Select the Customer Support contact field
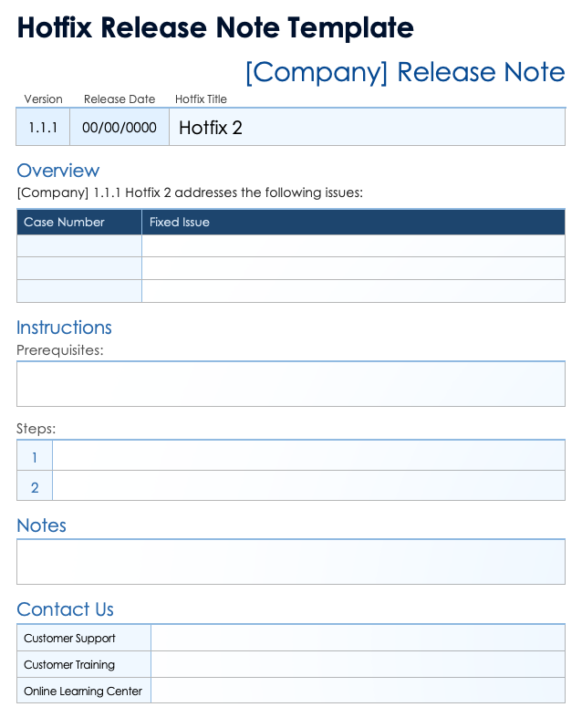Viewport: 582px width, 728px height. click(x=358, y=639)
